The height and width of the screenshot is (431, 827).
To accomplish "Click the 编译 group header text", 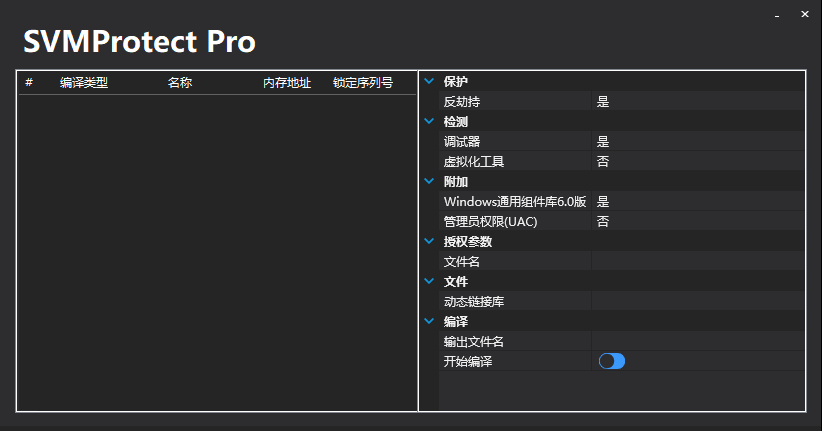I will tap(456, 321).
